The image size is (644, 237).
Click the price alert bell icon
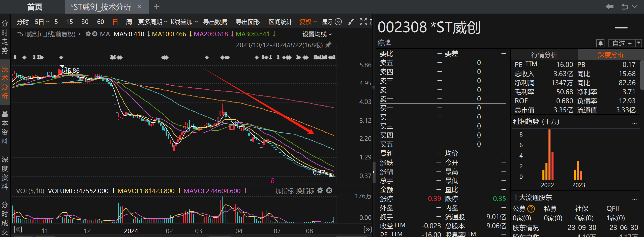pyautogui.click(x=601, y=43)
